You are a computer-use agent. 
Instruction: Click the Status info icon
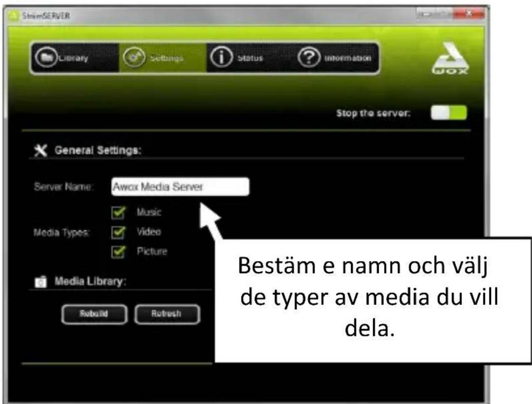[x=221, y=57]
